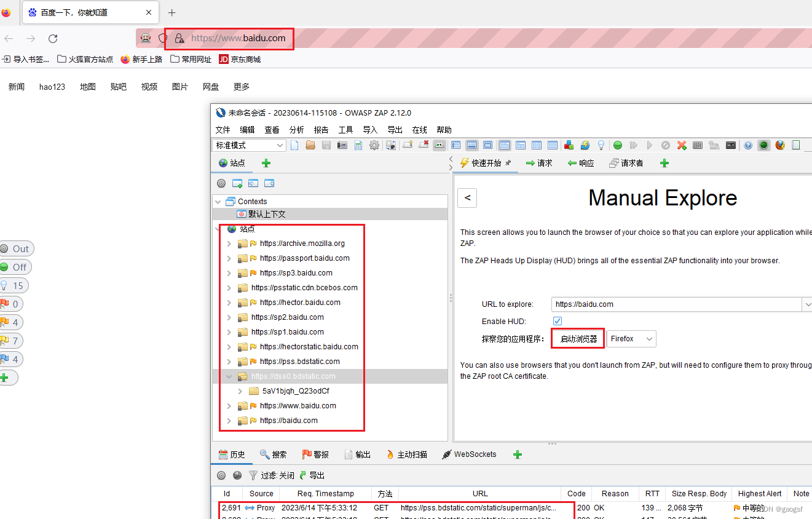Screen dimensions: 812x519
Task: Click the New Context icon in Sites panel
Action: 237,183
